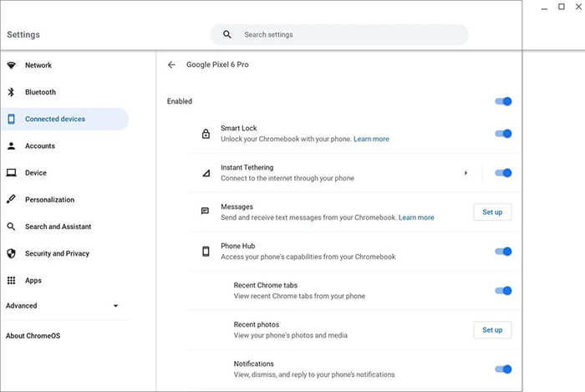Click the Personalization brush icon
The height and width of the screenshot is (392, 585).
[x=11, y=200]
